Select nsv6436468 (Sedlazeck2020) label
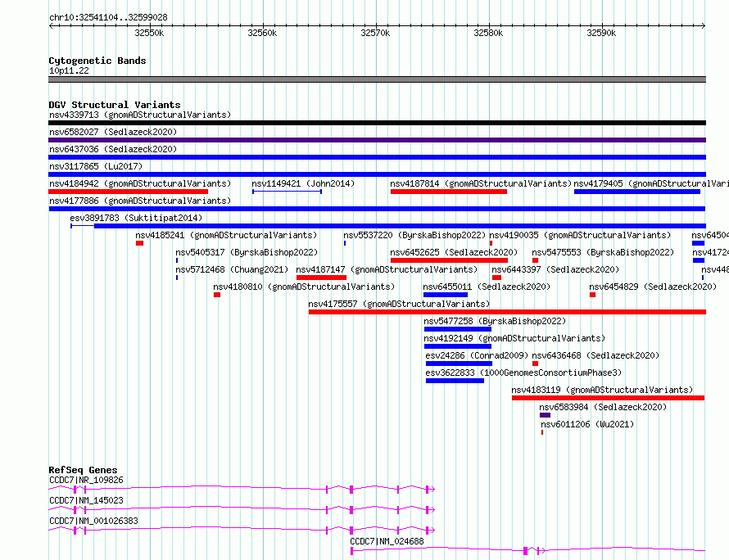This screenshot has width=729, height=560. pos(595,355)
